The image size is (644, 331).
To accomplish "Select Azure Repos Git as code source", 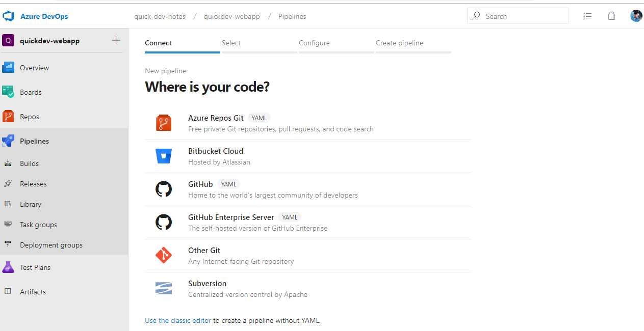I will pos(307,123).
